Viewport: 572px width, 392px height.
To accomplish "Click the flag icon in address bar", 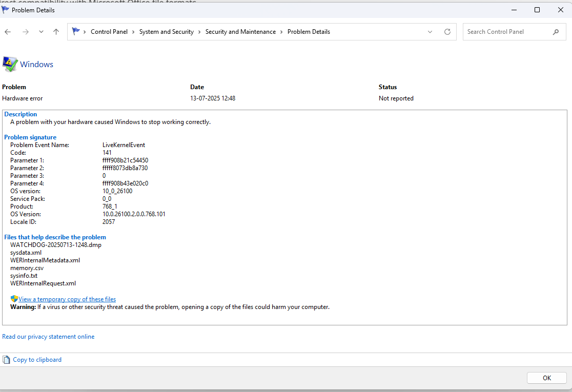I will (x=76, y=31).
